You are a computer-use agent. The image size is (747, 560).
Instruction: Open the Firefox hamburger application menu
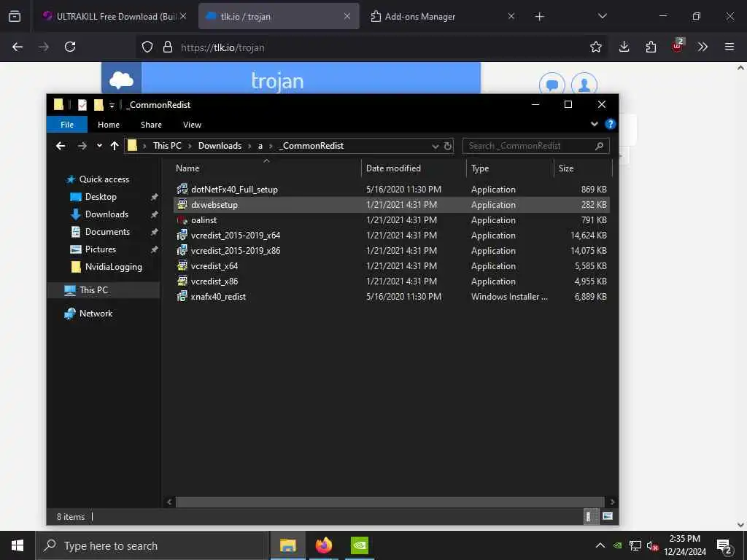(729, 47)
